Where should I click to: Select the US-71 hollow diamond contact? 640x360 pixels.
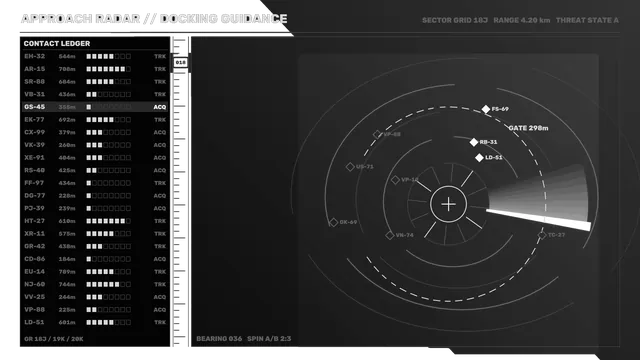coord(350,167)
